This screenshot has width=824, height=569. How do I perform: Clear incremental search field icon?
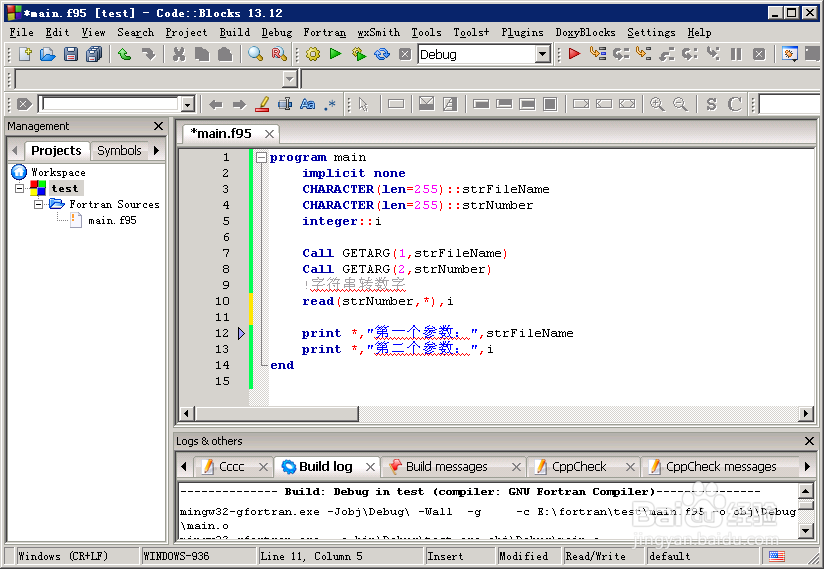pos(24,104)
